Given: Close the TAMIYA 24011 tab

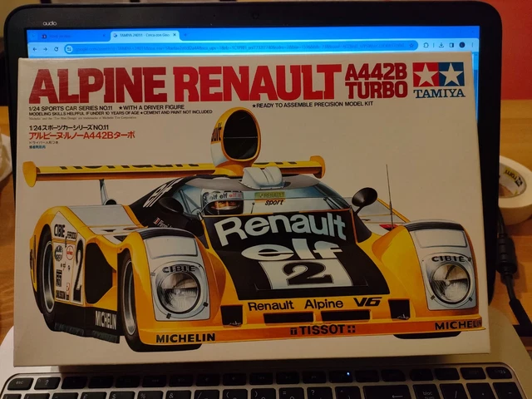Looking at the screenshot, I should pyautogui.click(x=175, y=35).
